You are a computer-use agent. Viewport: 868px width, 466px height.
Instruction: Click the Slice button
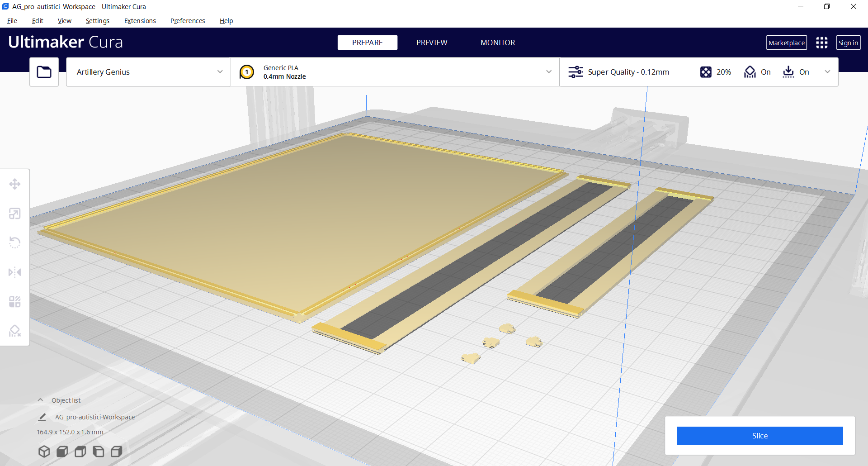[760, 436]
